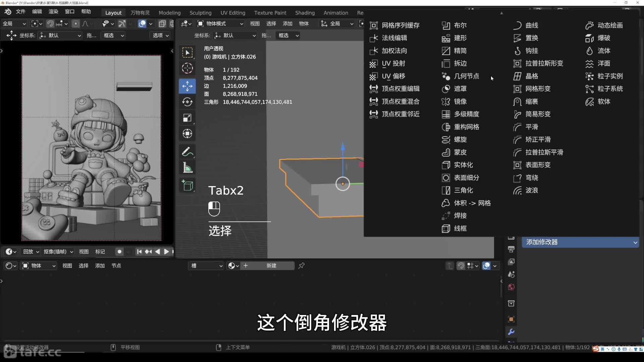Image resolution: width=644 pixels, height=362 pixels.
Task: Switch to the Modeling workspace tab
Action: tap(169, 13)
